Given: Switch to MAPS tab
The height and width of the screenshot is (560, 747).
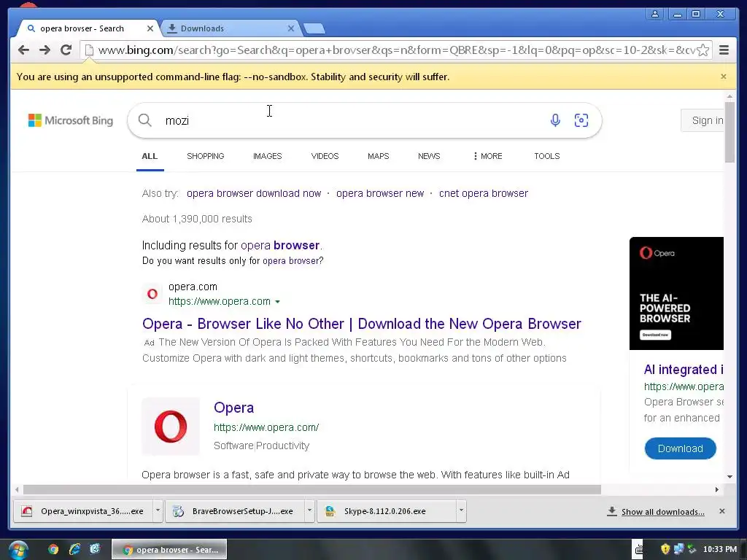Looking at the screenshot, I should click(379, 156).
